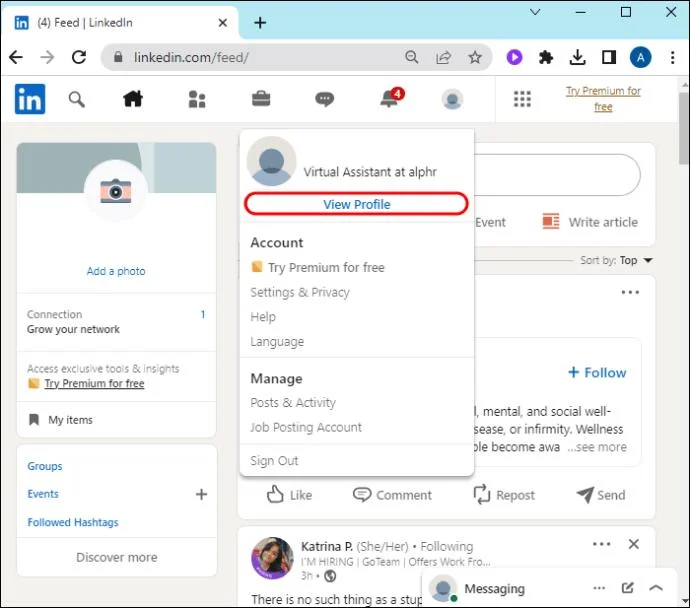
Task: Click the Comment button on the post
Action: [x=392, y=495]
